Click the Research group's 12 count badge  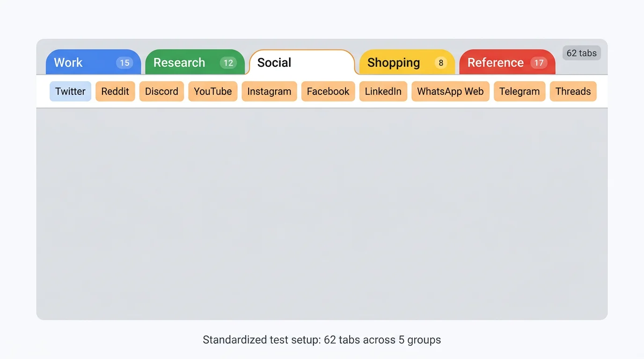tap(228, 62)
